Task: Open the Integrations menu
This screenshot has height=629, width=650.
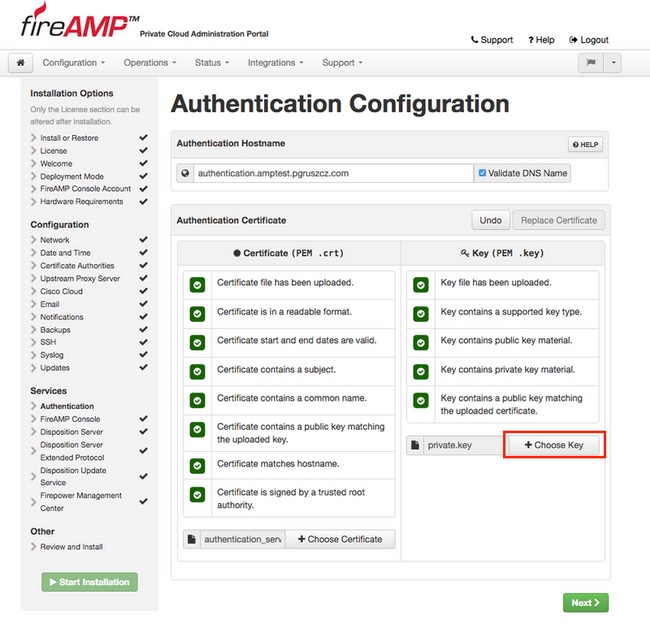Action: (276, 63)
